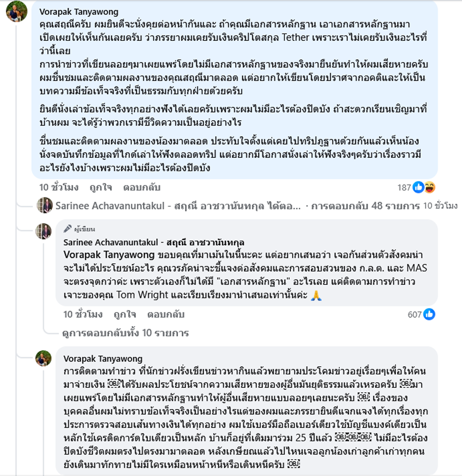This screenshot has height=476, width=462.
Task: Click the Vorapak Tanyawong name on the bottom comment
Action: pyautogui.click(x=103, y=359)
